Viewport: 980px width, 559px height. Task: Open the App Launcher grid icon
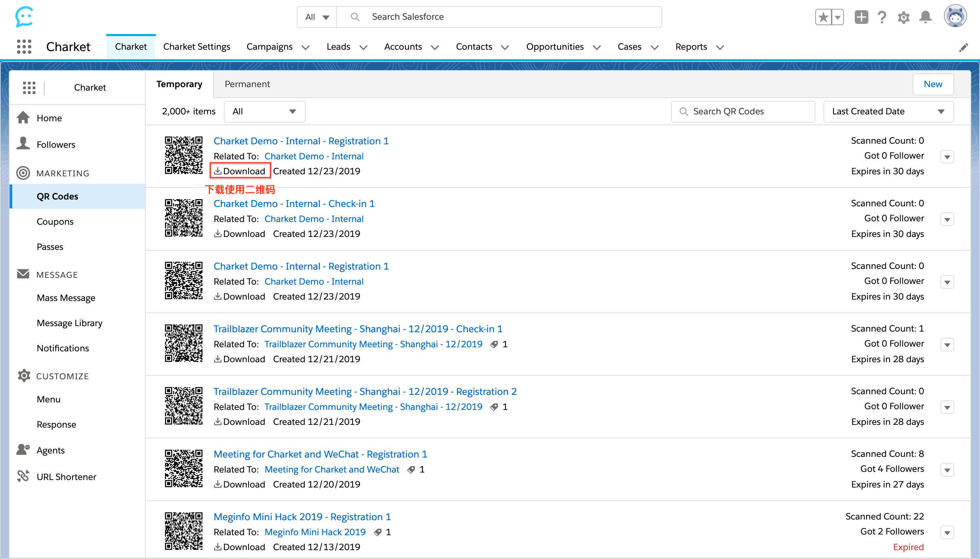24,47
